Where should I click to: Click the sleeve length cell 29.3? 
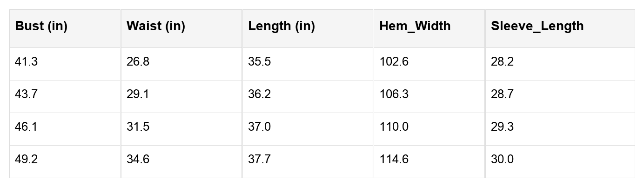pos(503,127)
